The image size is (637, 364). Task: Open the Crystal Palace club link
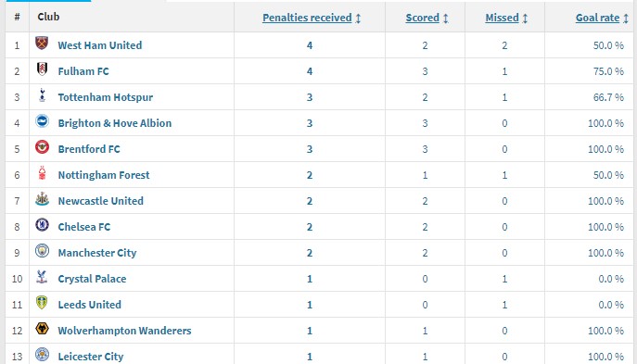[x=92, y=279]
